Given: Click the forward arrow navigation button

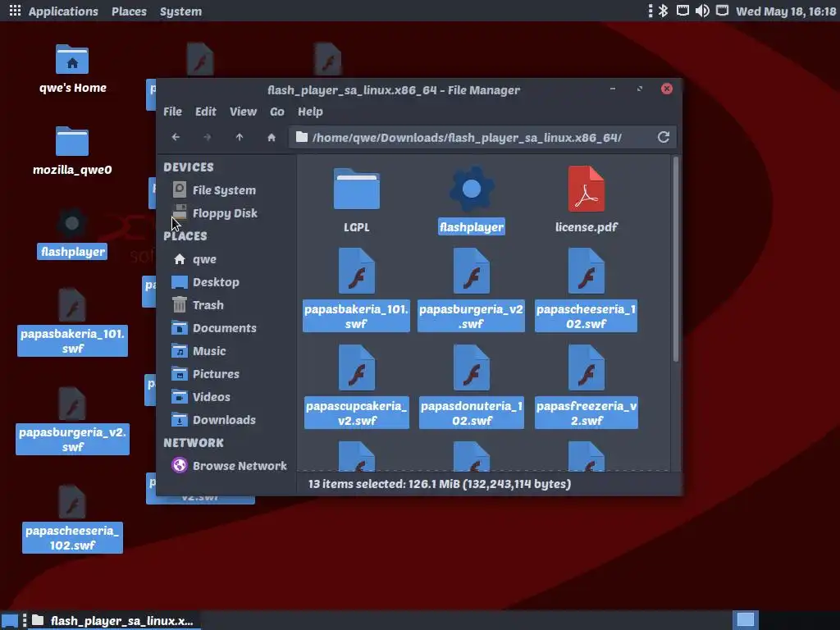Looking at the screenshot, I should [208, 137].
